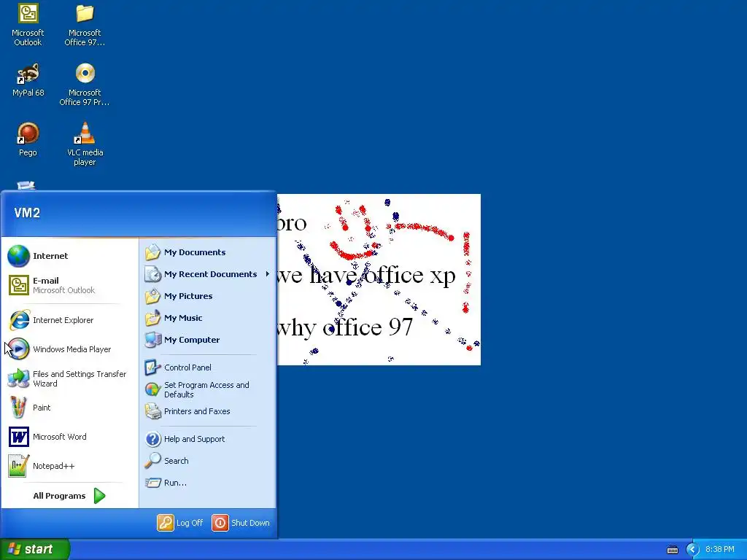Click the Windows Media Player label
Image resolution: width=747 pixels, height=560 pixels.
click(x=72, y=349)
